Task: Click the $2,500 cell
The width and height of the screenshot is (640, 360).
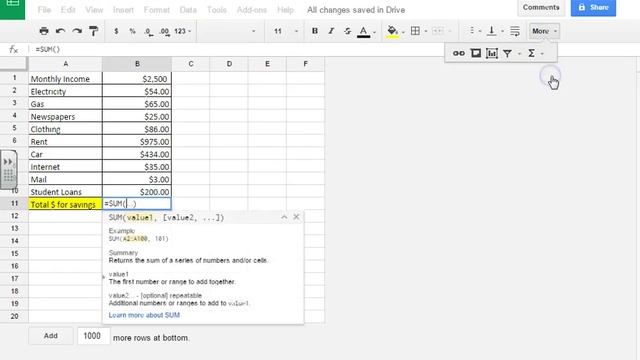Action: (x=137, y=79)
